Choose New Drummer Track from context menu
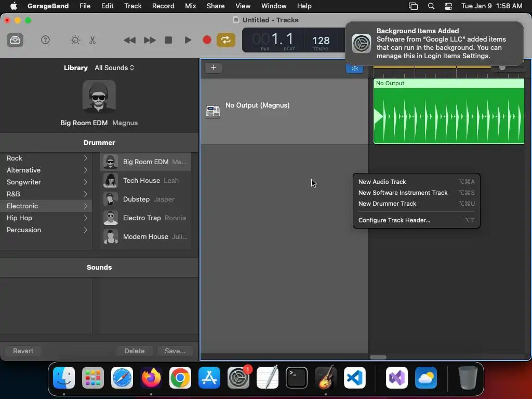The image size is (532, 399). (x=416, y=204)
